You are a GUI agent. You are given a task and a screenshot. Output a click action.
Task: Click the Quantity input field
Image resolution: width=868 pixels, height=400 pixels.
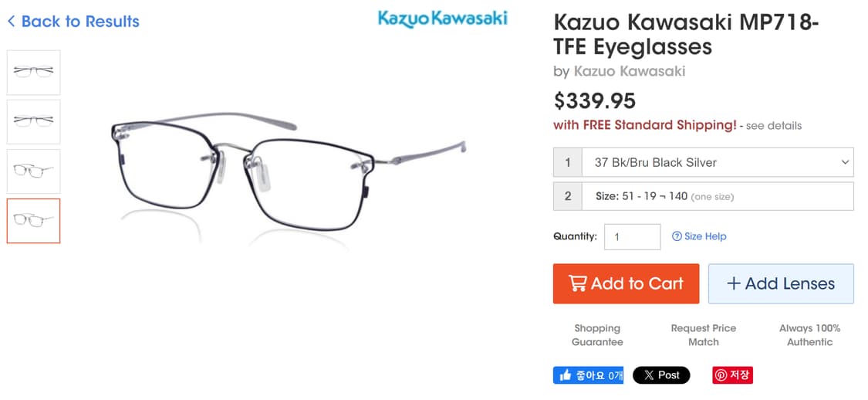coord(632,236)
